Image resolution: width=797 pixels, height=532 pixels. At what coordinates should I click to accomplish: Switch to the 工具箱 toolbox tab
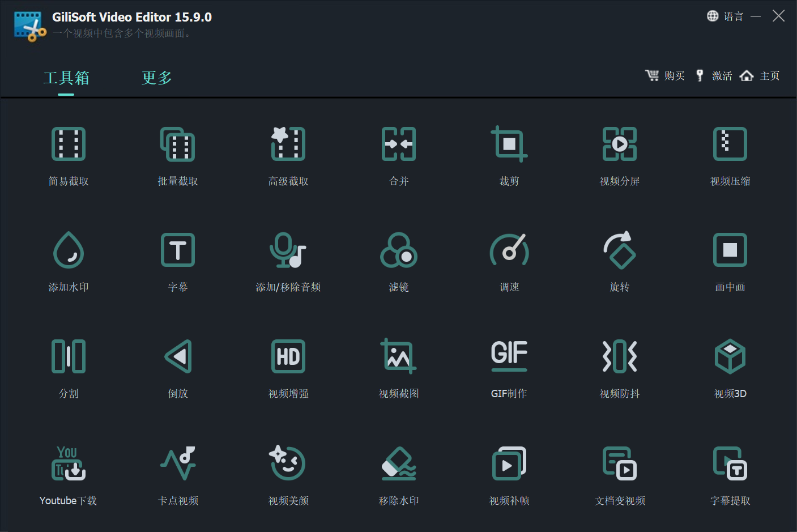coord(66,78)
